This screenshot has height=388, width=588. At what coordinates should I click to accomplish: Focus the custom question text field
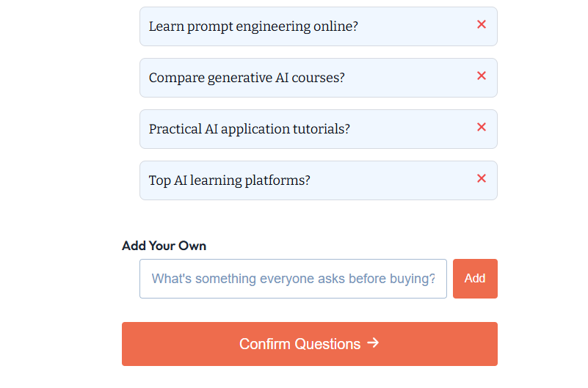click(x=292, y=279)
